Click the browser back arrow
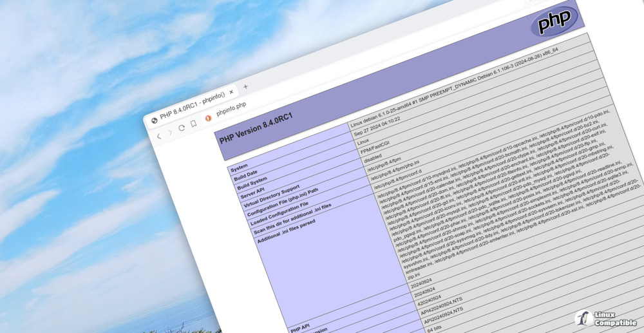The width and height of the screenshot is (644, 333). [159, 137]
